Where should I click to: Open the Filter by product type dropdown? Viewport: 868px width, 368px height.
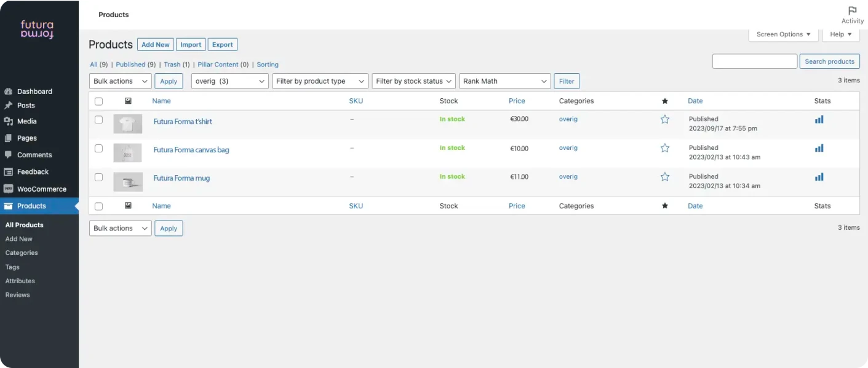[x=320, y=81]
